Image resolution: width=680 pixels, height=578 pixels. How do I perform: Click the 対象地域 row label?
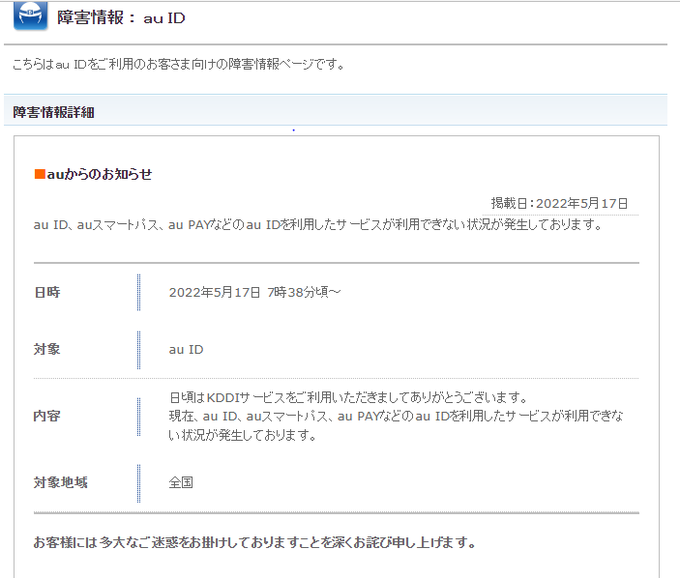(x=61, y=483)
